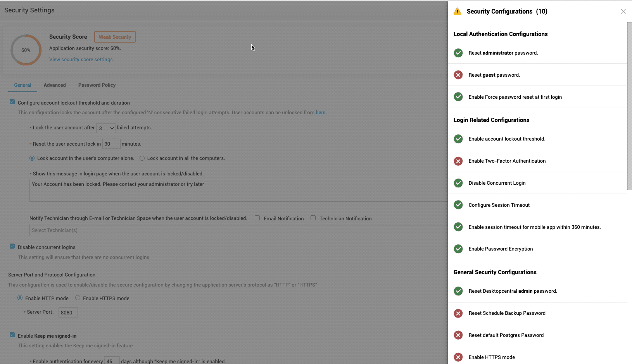Click the 'here' link to unlock accounts

320,113
